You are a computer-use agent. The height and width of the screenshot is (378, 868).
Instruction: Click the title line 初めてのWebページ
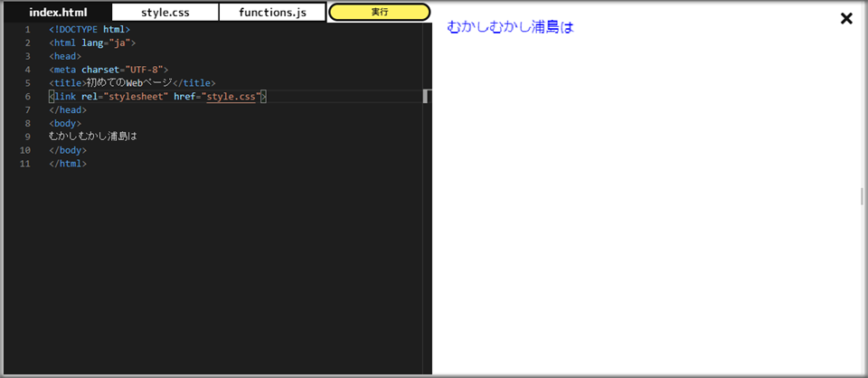[132, 83]
